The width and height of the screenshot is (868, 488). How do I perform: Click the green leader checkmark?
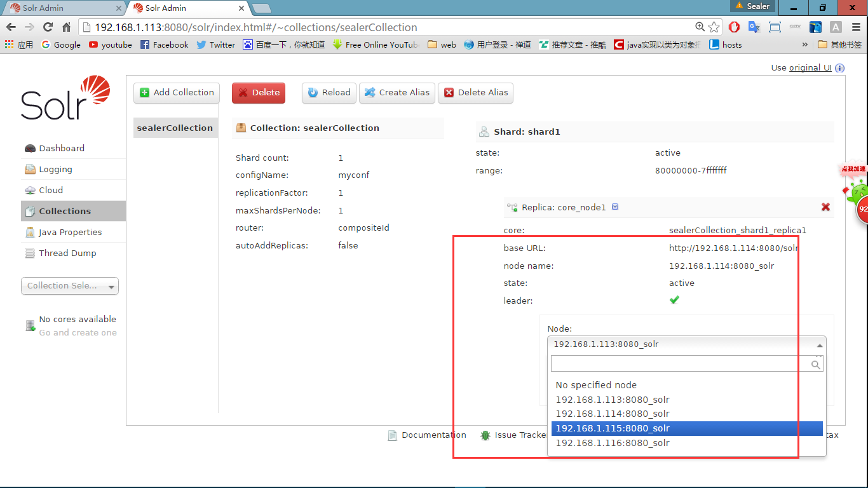click(x=674, y=300)
